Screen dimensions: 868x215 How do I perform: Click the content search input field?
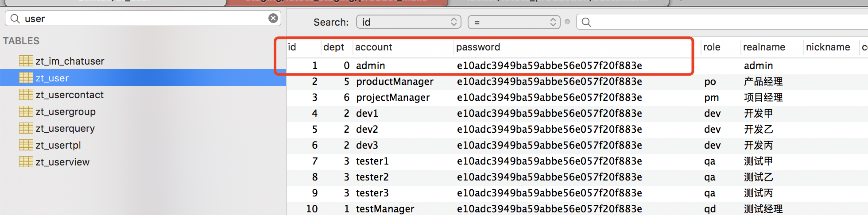click(x=726, y=22)
